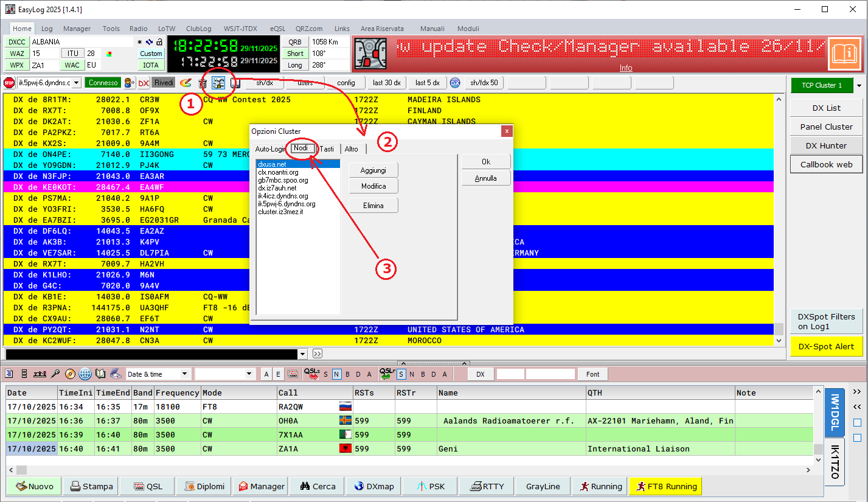
Task: Click the >> expander beside command input
Action: coord(318,354)
